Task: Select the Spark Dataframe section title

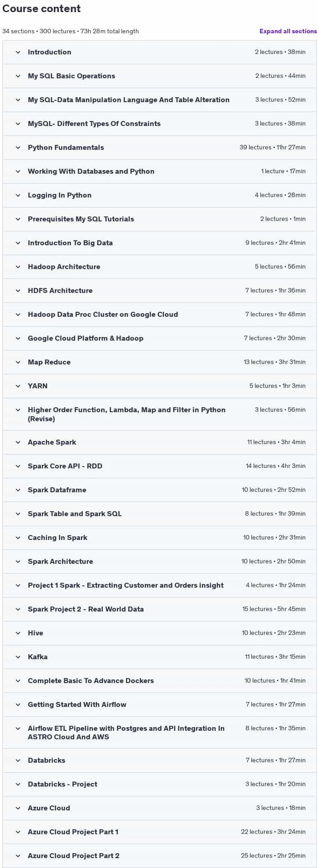Action: point(57,490)
